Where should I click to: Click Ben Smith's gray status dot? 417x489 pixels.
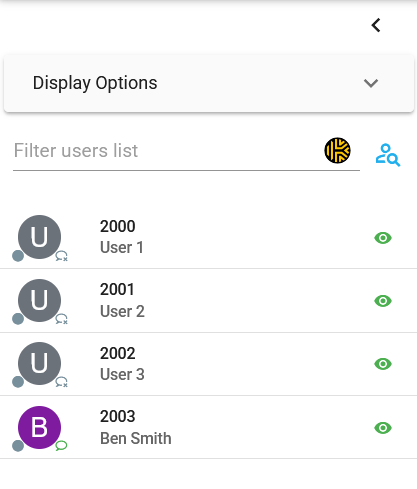tap(18, 446)
